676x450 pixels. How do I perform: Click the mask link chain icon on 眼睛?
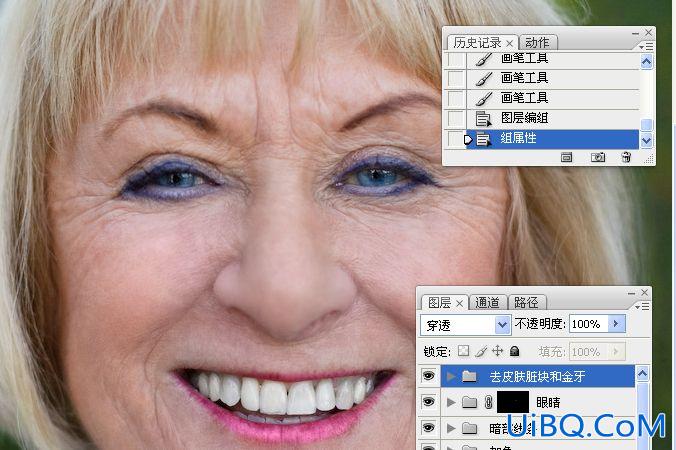coord(488,403)
